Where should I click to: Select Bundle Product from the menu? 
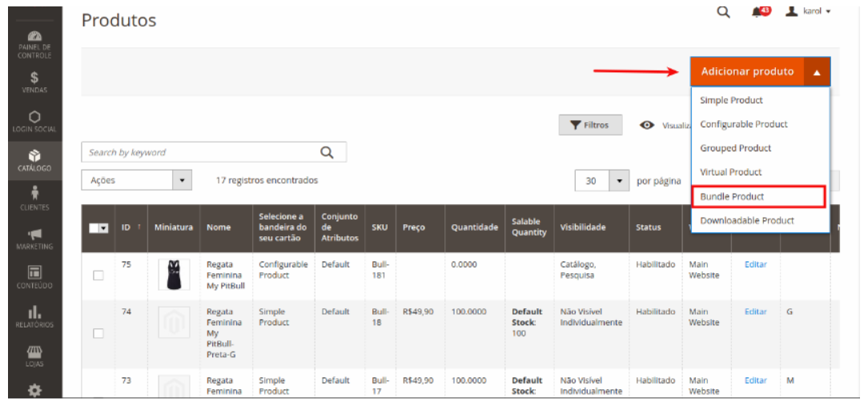pos(732,196)
